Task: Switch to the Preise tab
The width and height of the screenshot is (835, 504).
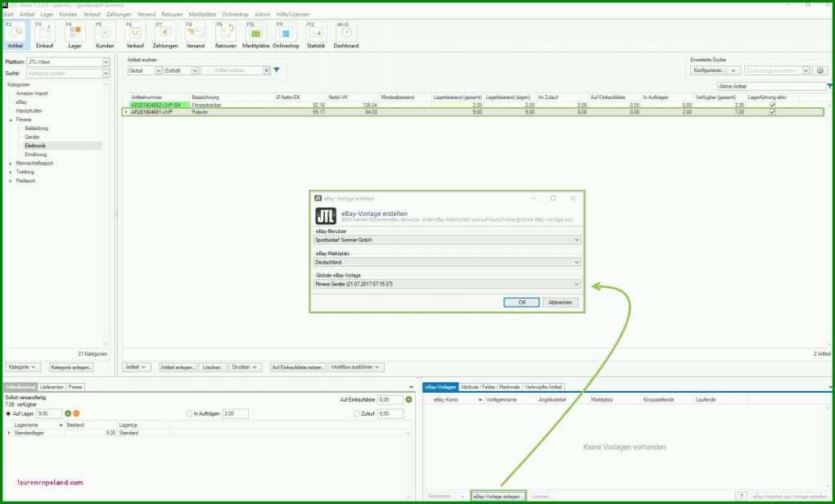Action: coord(75,387)
